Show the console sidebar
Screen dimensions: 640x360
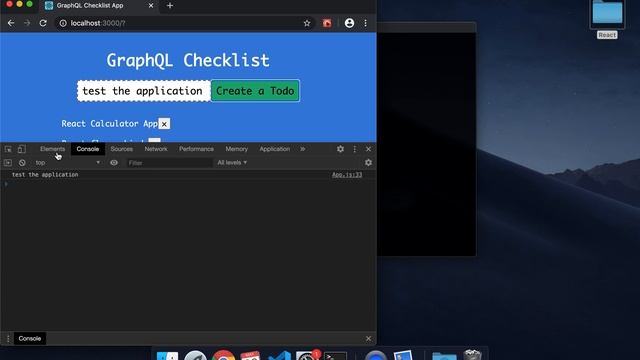pos(8,163)
